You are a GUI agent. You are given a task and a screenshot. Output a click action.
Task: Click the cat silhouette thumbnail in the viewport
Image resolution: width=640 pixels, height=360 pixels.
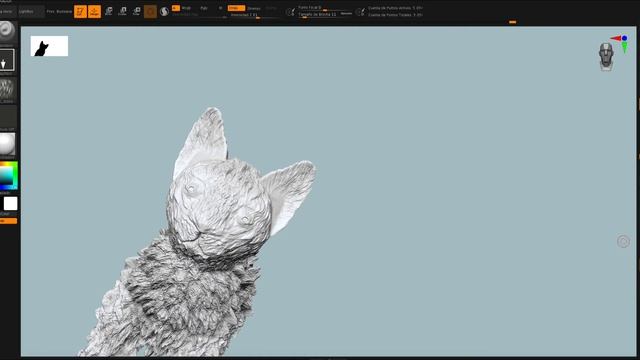tap(49, 46)
